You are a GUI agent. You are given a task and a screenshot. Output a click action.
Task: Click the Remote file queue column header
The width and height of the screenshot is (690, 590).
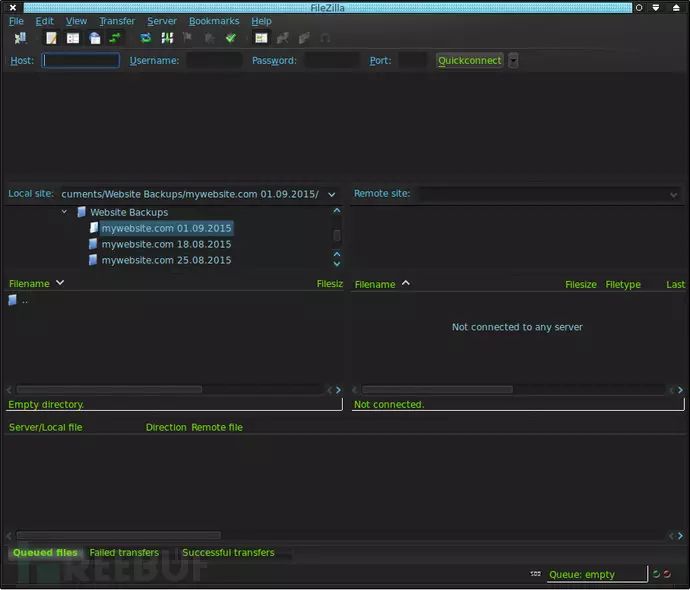point(217,427)
